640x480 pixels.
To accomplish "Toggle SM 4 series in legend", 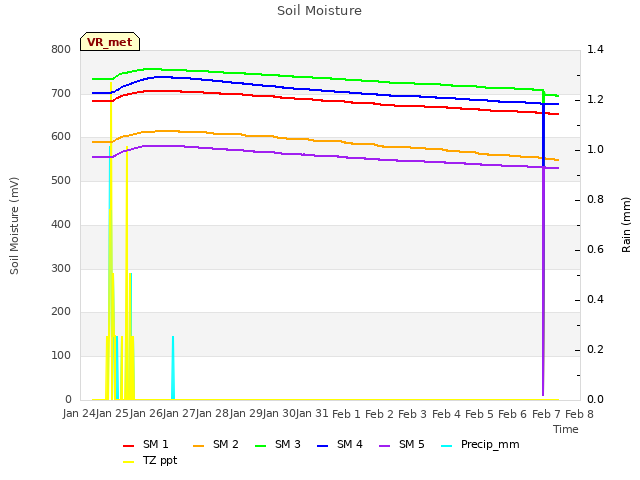I will coord(340,444).
